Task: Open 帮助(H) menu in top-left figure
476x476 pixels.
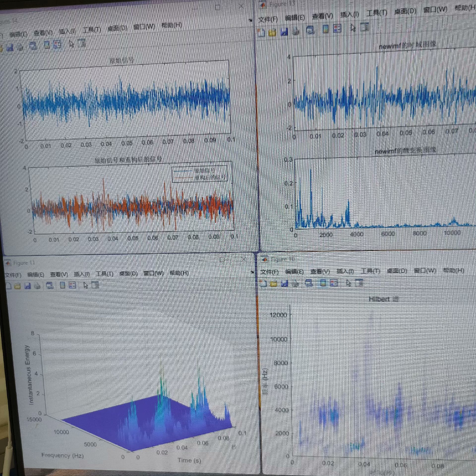Action: [x=172, y=25]
